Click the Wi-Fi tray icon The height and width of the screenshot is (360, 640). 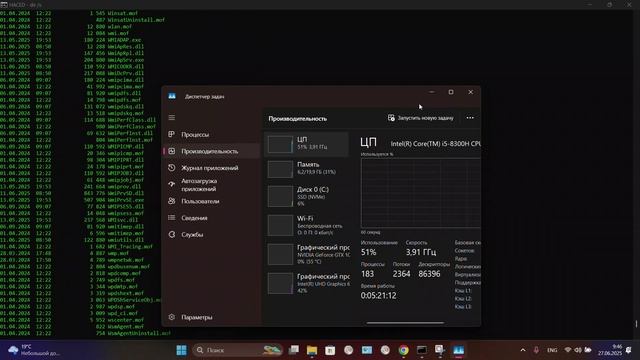point(568,350)
